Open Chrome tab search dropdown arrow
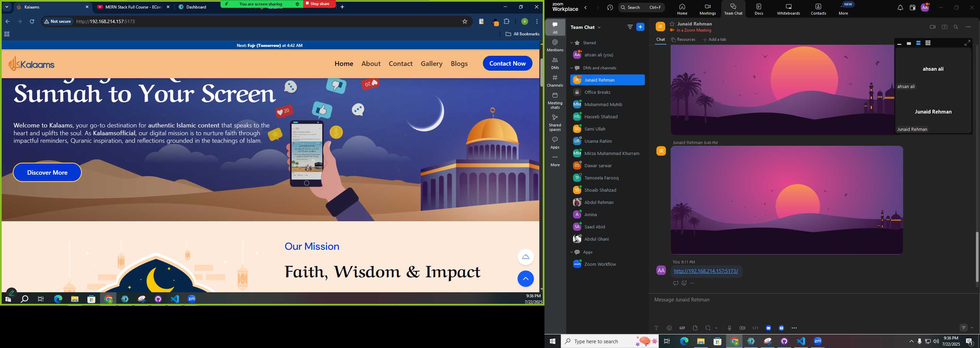Screen dimensions: 980x348 pos(6,7)
